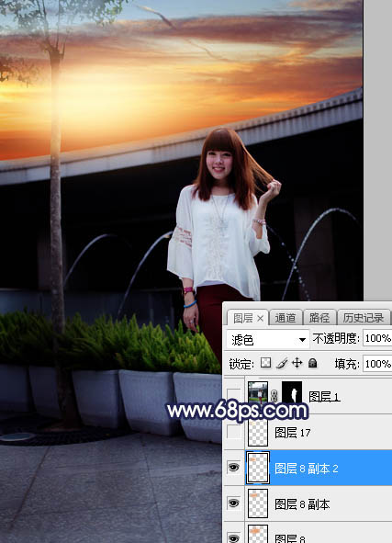This screenshot has width=392, height=543.
Task: Click the 不透明度 opacity value field
Action: pyautogui.click(x=377, y=338)
